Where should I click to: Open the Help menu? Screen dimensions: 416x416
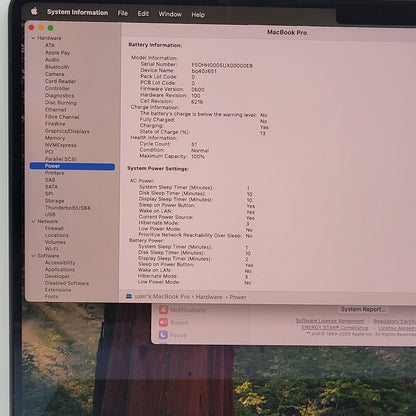198,15
